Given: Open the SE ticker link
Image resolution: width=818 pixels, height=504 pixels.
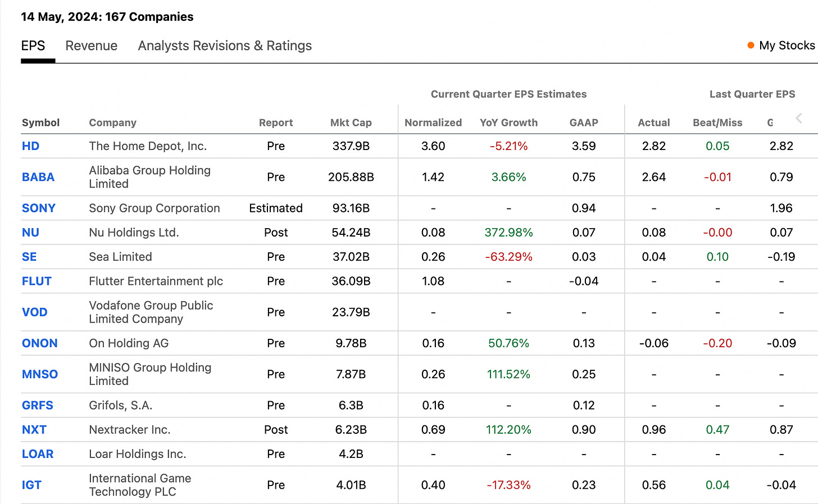Looking at the screenshot, I should coord(29,257).
